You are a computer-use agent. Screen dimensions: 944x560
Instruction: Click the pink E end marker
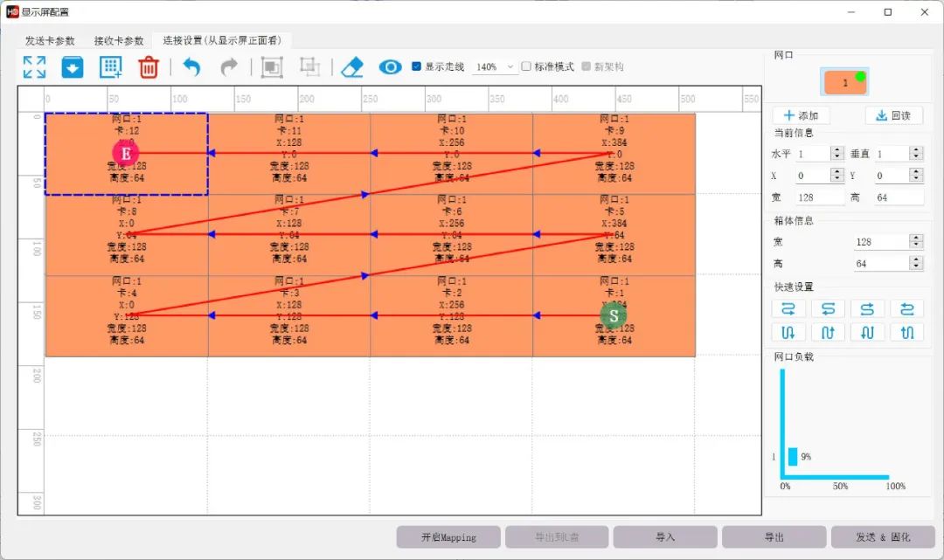126,154
